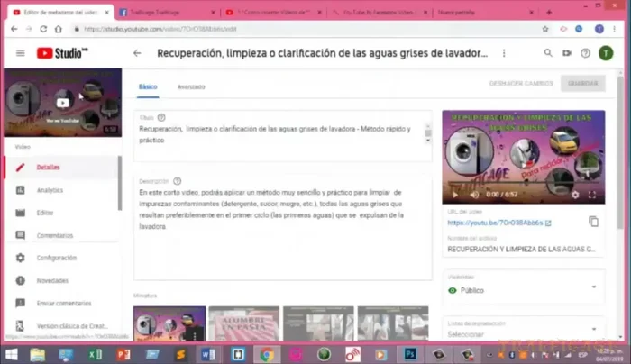Click the GUARDAR button
Screen dimensions: 631x364
(582, 83)
